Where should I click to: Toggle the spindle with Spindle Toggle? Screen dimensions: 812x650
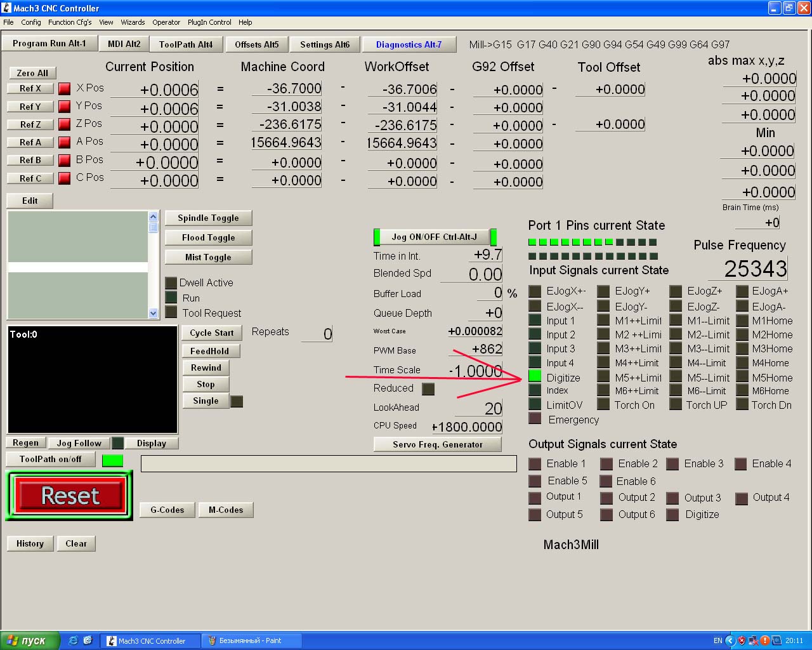(x=208, y=218)
